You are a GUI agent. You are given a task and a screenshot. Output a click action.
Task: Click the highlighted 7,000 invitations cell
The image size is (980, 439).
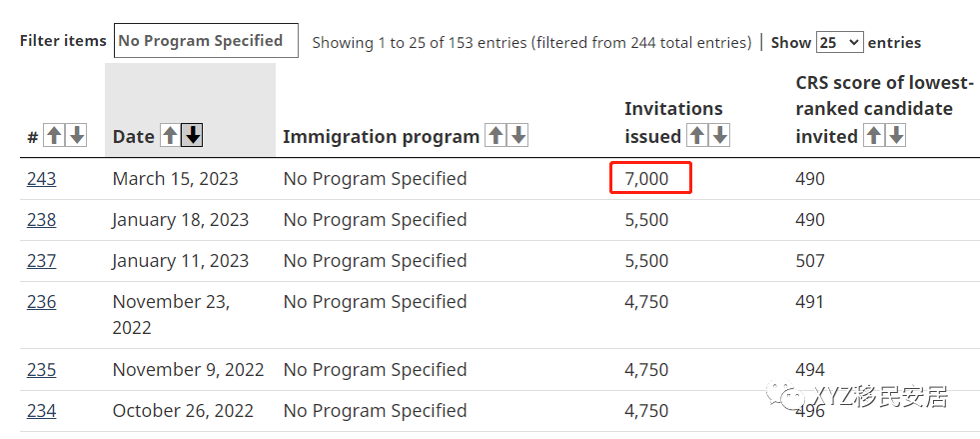point(650,179)
